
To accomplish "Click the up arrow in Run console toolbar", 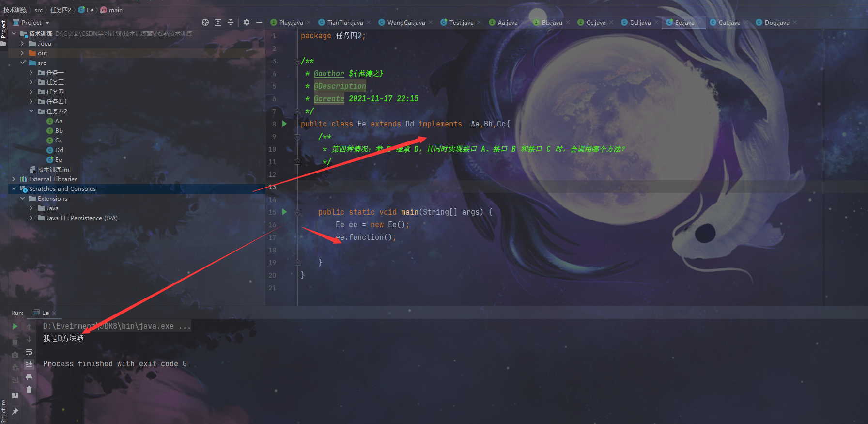I will (29, 326).
